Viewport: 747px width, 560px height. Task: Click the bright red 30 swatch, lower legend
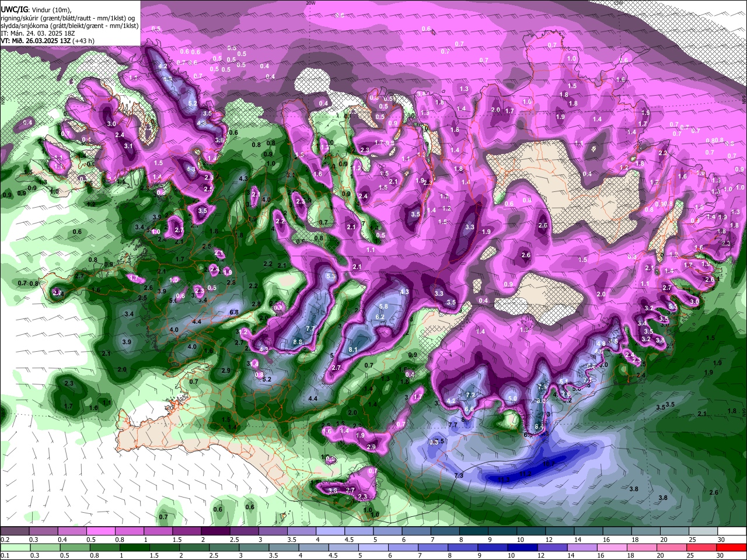click(732, 547)
